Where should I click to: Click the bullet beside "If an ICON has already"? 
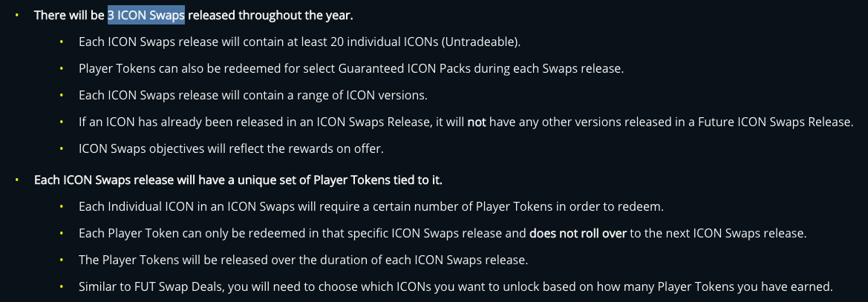tap(62, 122)
